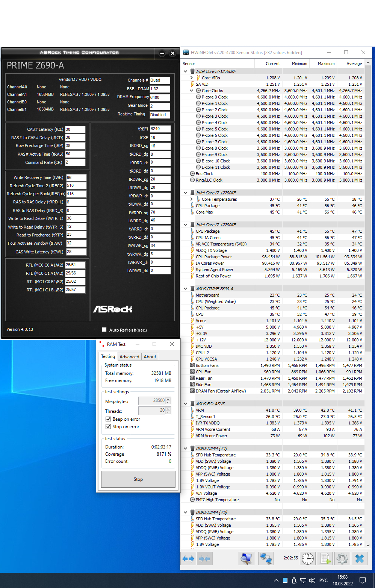Image resolution: width=375 pixels, height=588 pixels.
Task: Click Average column header in HWiNFO
Action: (351, 64)
